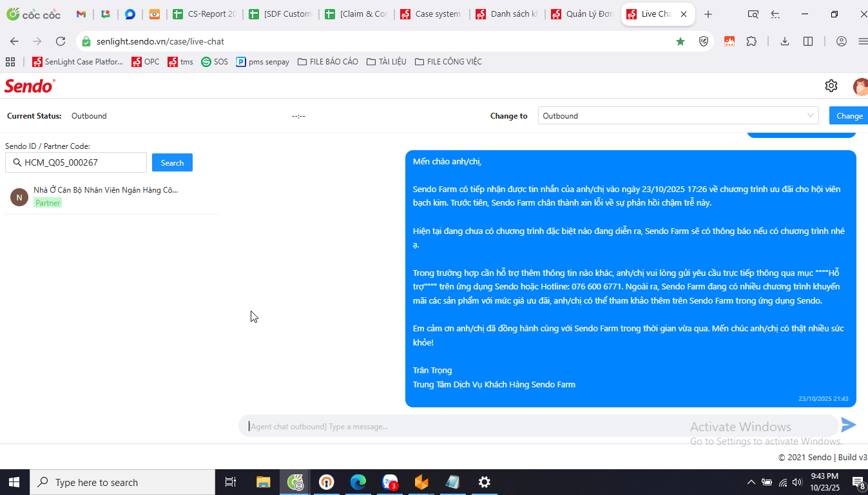Open the FILE CÔNG VIỆC bookmarks folder
This screenshot has height=495, width=868.
click(x=448, y=62)
